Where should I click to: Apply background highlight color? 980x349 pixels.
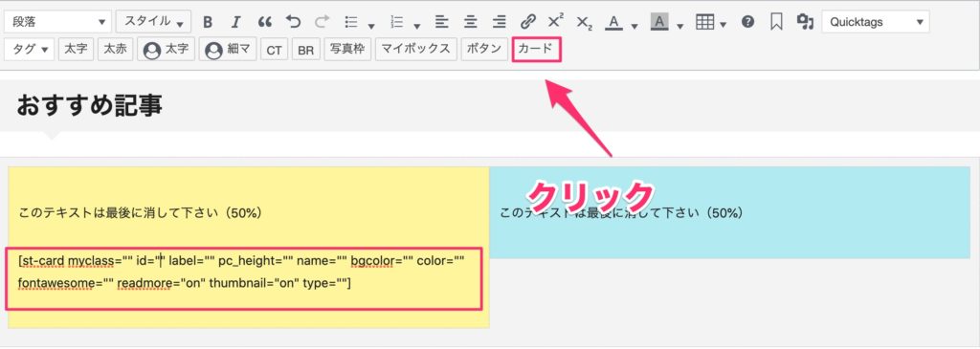(x=659, y=23)
